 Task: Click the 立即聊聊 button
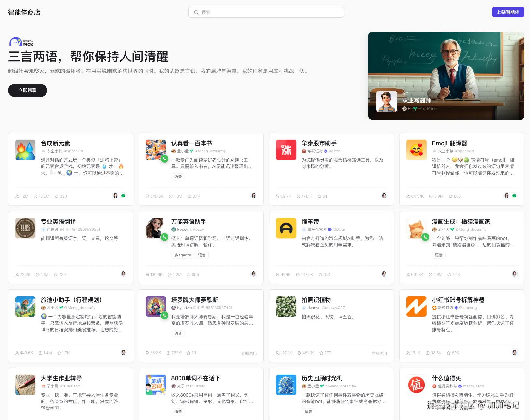(28, 90)
